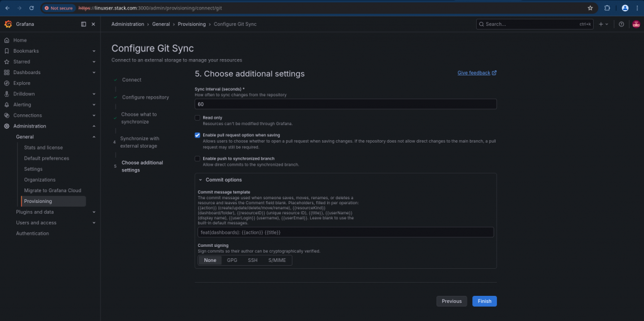
Task: Select GPG commit signing option
Action: click(232, 260)
